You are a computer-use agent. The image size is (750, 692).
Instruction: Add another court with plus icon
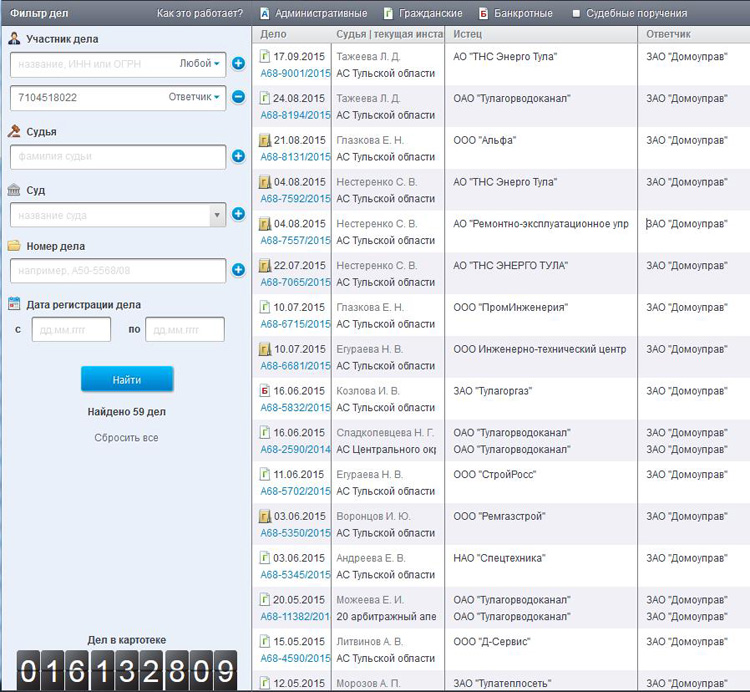point(238,214)
